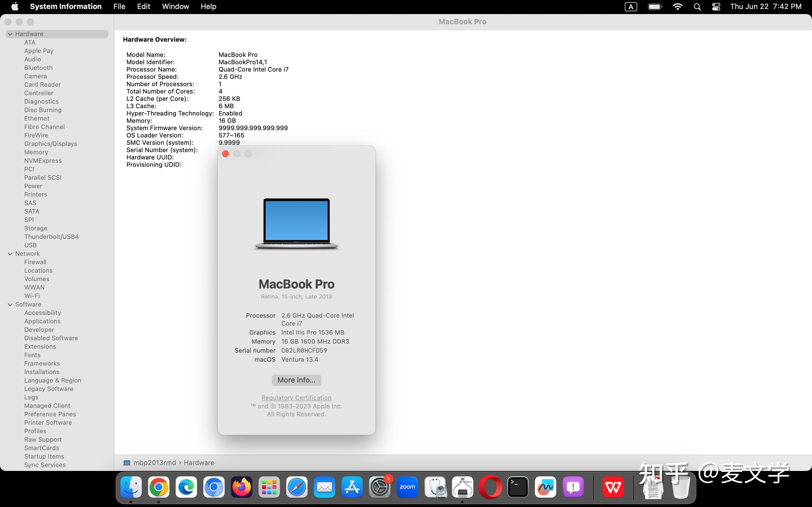Launch Google Chrome from the Dock
The image size is (812, 507).
(x=159, y=487)
